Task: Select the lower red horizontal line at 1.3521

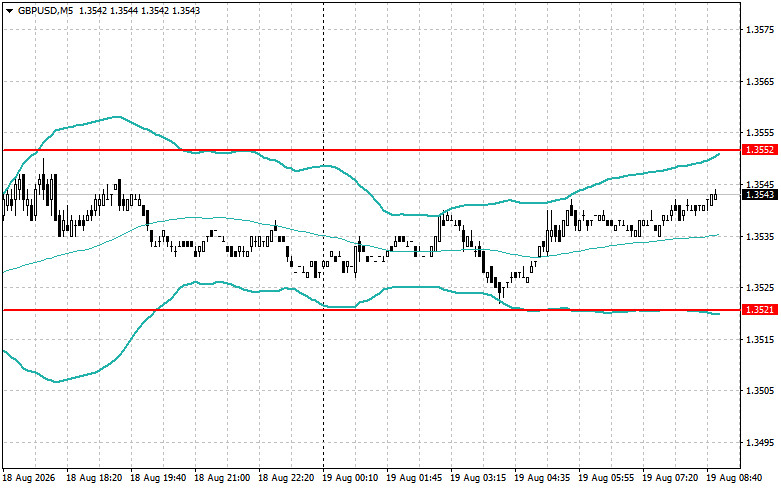Action: coord(371,310)
